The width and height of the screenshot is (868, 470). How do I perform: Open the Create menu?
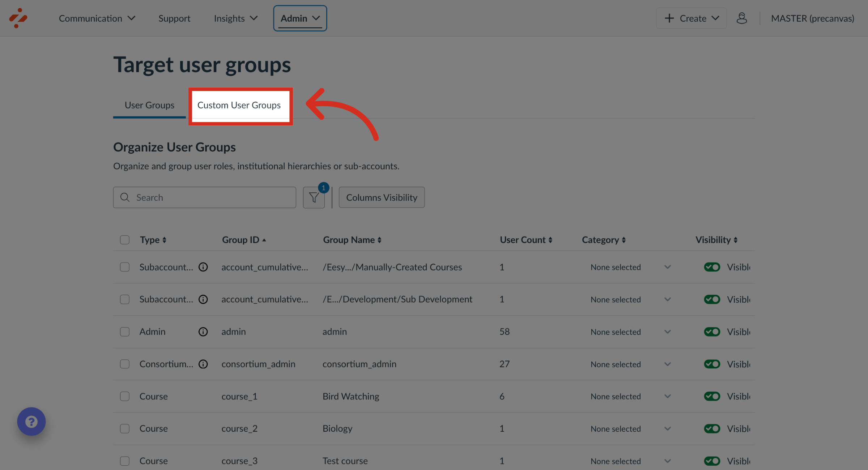click(691, 18)
